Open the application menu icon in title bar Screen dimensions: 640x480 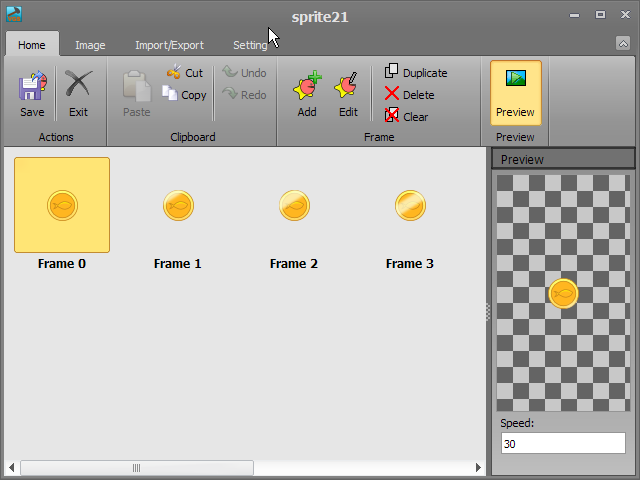(14, 15)
